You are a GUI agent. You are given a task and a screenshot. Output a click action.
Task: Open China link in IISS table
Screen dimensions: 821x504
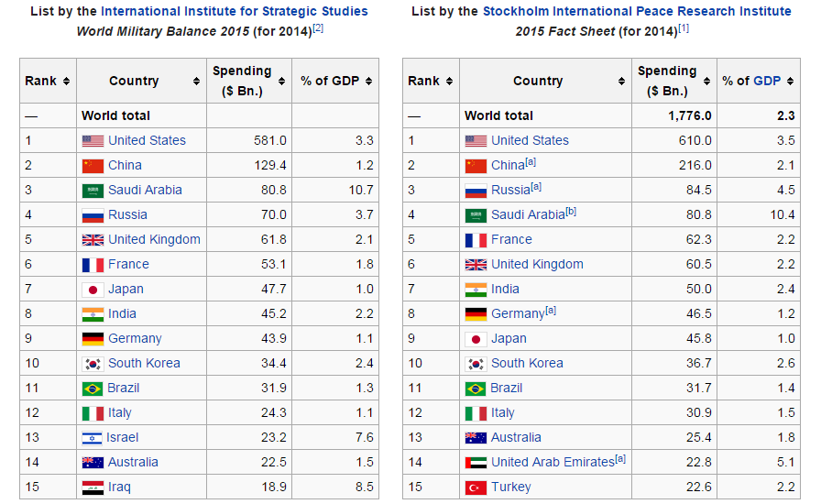(126, 165)
